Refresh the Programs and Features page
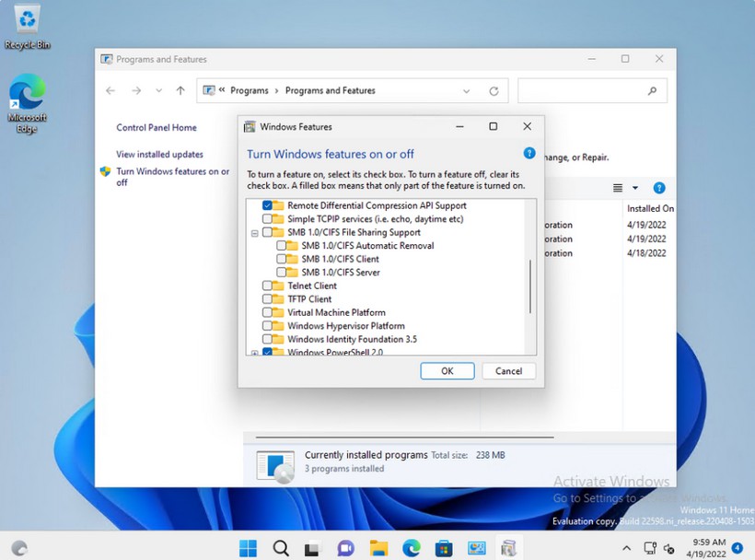Image resolution: width=755 pixels, height=560 pixels. pos(495,90)
